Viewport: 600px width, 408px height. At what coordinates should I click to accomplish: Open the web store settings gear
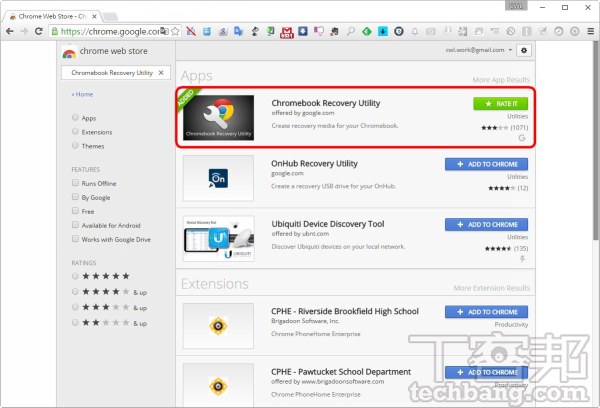524,51
